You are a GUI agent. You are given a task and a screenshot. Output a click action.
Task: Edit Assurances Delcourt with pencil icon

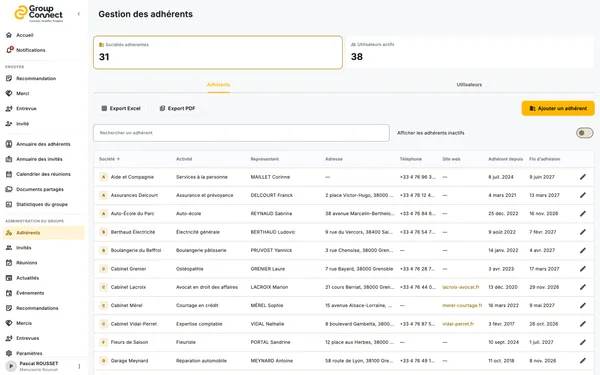(x=582, y=195)
